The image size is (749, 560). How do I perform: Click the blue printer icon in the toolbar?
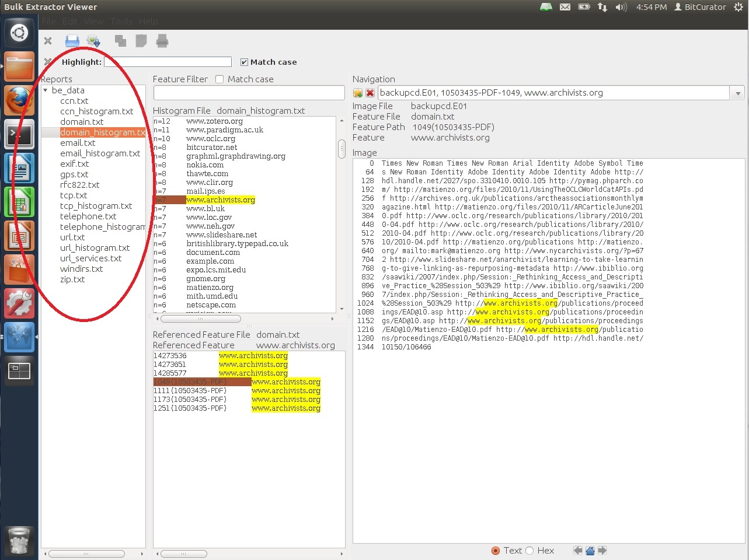(x=72, y=41)
